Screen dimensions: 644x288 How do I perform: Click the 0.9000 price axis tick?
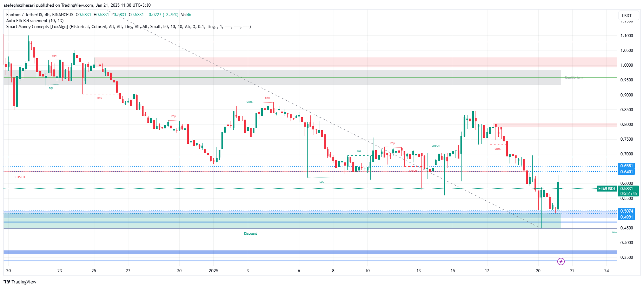click(627, 95)
